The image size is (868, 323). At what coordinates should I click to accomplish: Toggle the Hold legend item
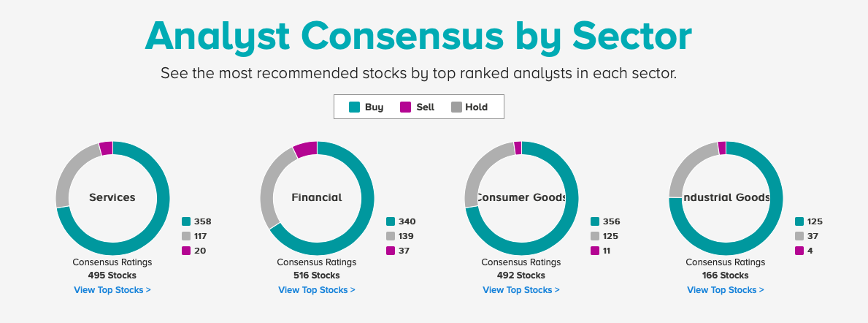pyautogui.click(x=469, y=107)
